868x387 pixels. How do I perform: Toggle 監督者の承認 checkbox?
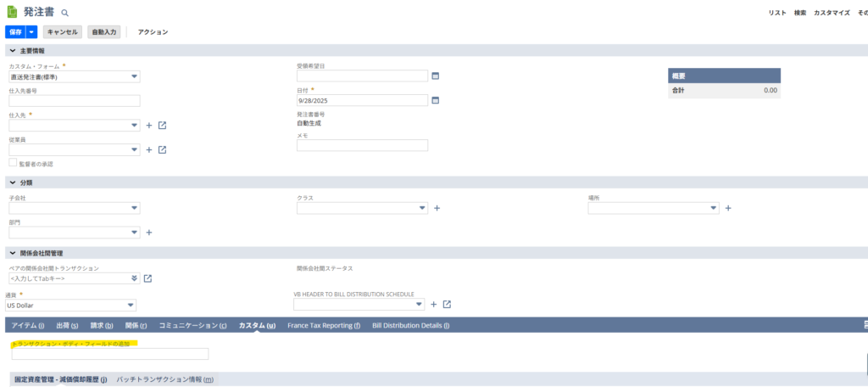pos(13,163)
